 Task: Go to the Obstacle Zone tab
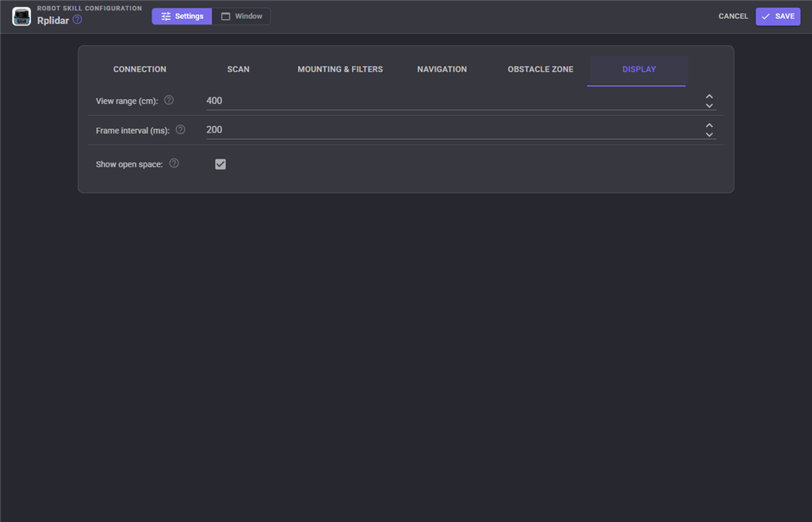[x=540, y=69]
